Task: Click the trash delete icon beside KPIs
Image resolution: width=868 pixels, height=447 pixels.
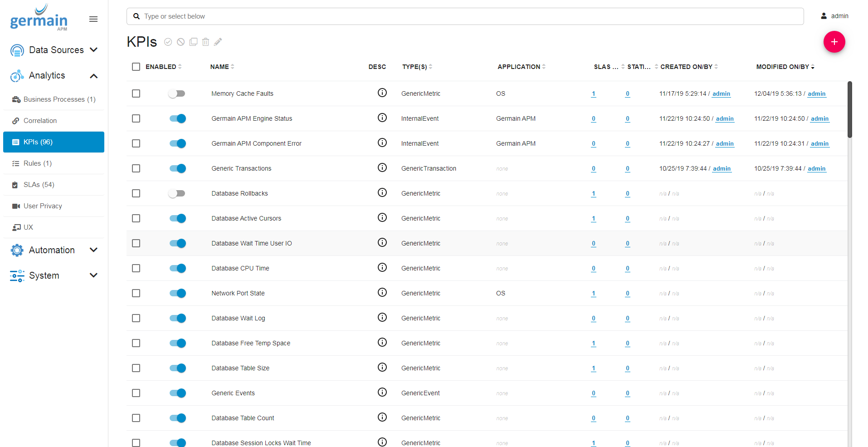Action: (x=205, y=42)
